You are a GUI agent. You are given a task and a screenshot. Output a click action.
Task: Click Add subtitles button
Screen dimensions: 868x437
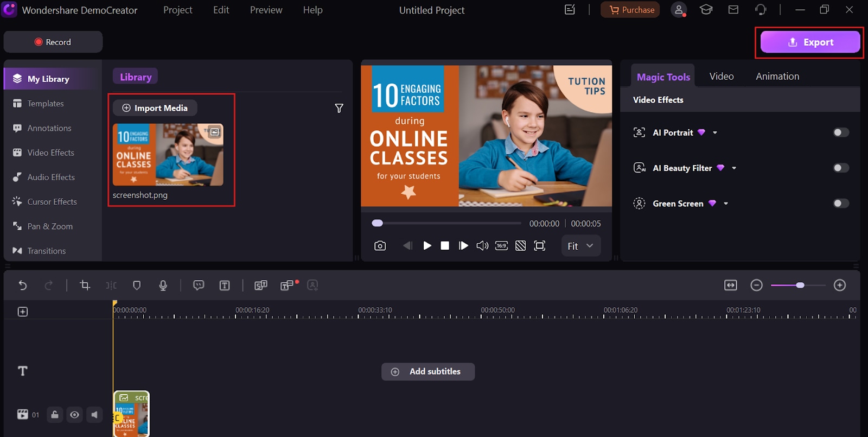(x=428, y=372)
